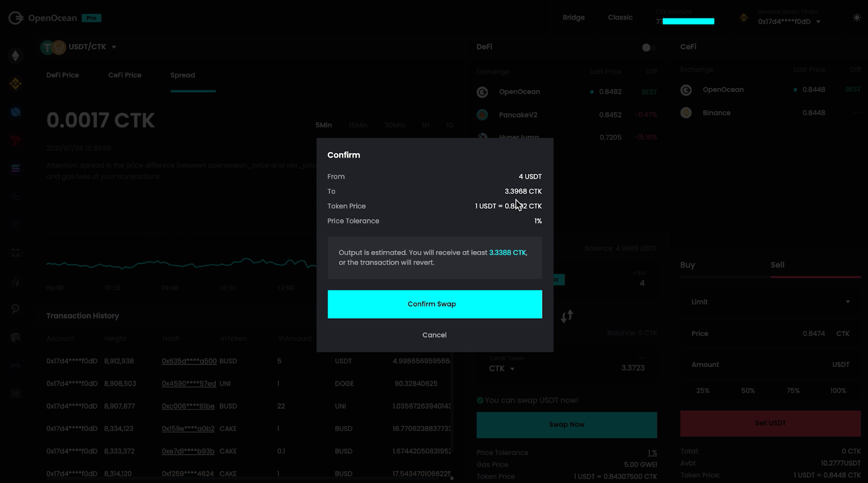Open the Bridge menu item
Viewport: 868px width, 483px height.
(x=573, y=17)
